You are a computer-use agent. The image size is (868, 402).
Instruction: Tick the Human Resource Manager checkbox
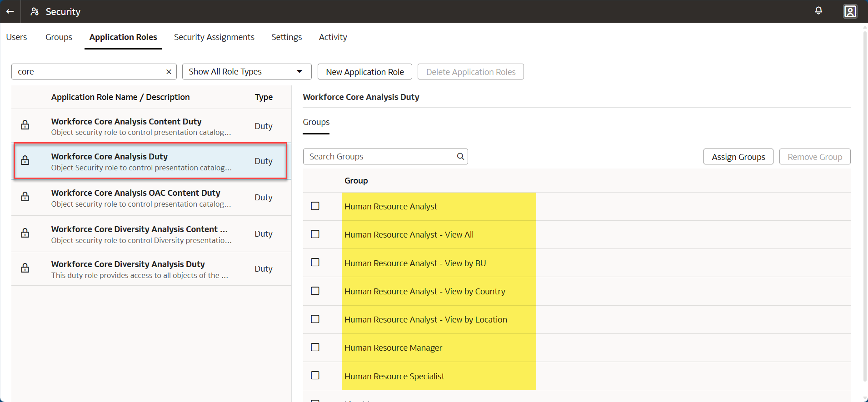click(x=315, y=347)
